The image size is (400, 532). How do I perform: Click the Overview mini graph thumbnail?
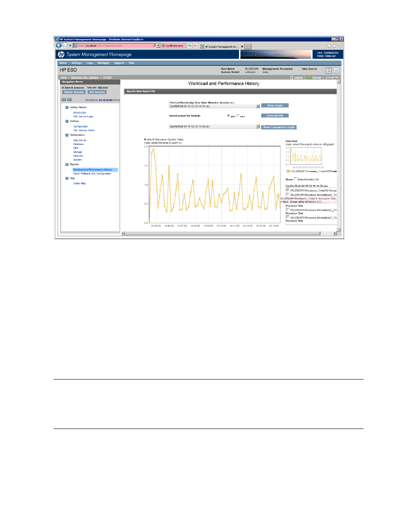point(306,156)
